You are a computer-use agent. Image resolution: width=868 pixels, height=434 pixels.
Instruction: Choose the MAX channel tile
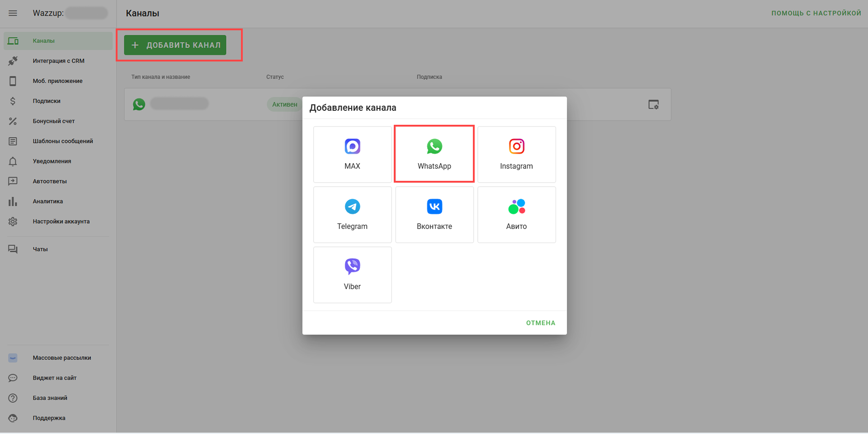click(x=352, y=154)
